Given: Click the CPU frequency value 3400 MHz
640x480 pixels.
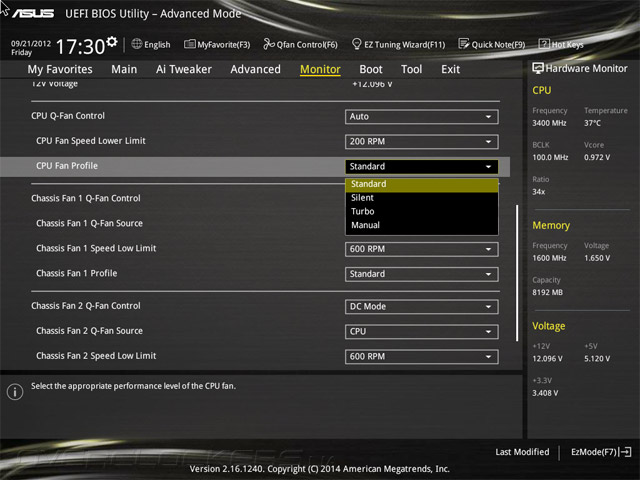Looking at the screenshot, I should [549, 123].
